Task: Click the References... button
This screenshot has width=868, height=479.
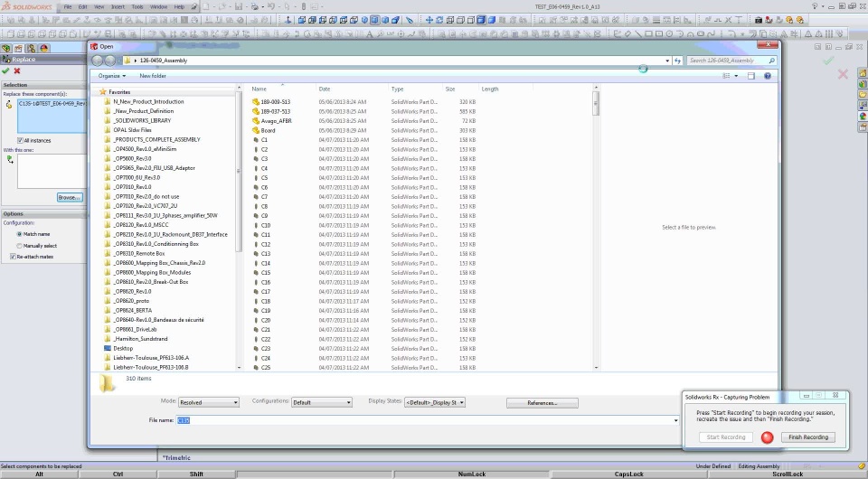Action: click(542, 403)
